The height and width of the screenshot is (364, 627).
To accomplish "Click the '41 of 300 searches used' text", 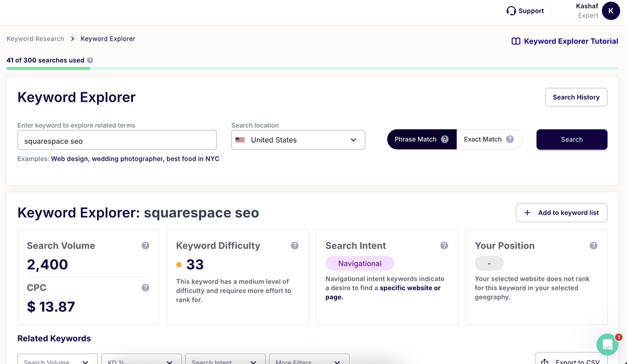I will point(45,60).
